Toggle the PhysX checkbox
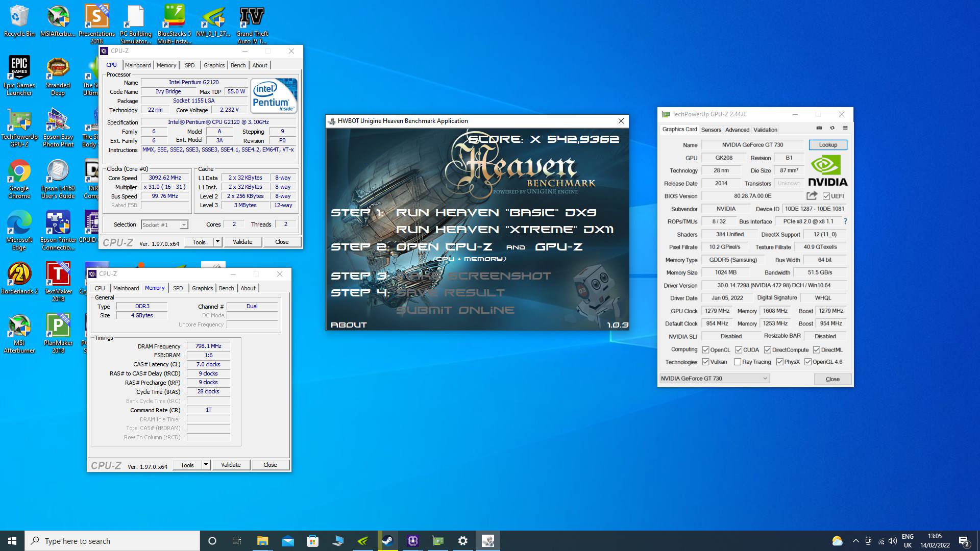This screenshot has width=980, height=551. [779, 362]
